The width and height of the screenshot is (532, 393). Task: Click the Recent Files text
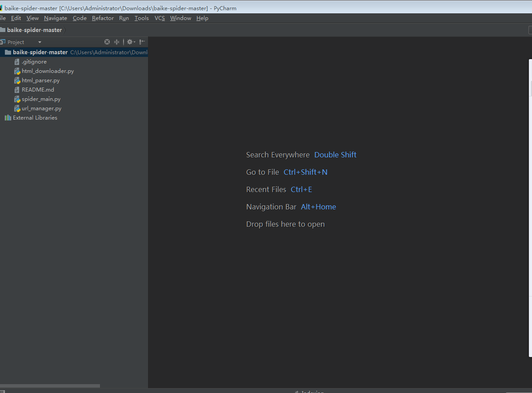coord(266,189)
